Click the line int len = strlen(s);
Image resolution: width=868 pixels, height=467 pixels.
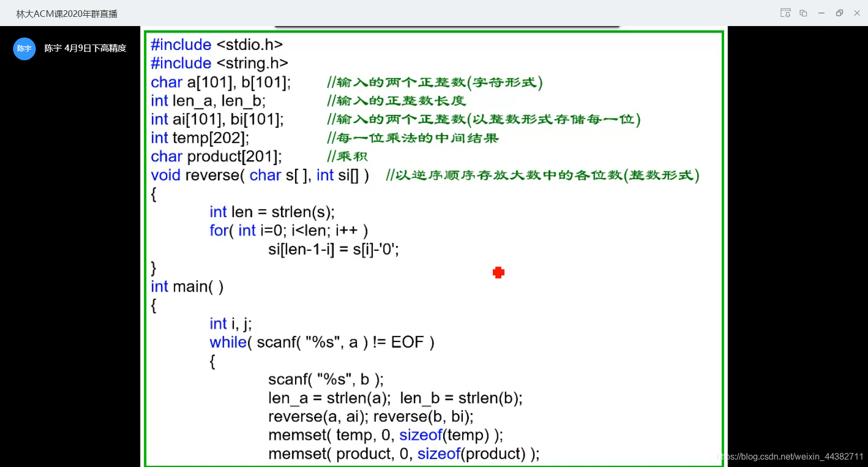click(x=272, y=212)
